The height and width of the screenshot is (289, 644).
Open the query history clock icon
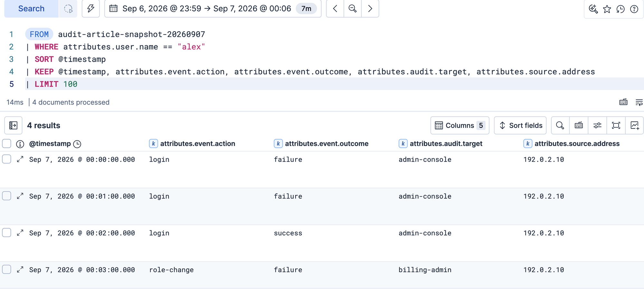[620, 9]
